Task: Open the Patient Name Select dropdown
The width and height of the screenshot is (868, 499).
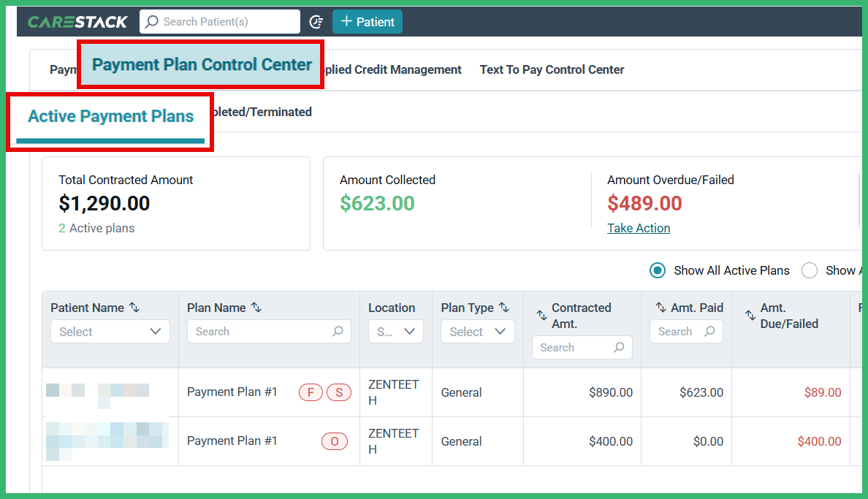Action: point(110,331)
